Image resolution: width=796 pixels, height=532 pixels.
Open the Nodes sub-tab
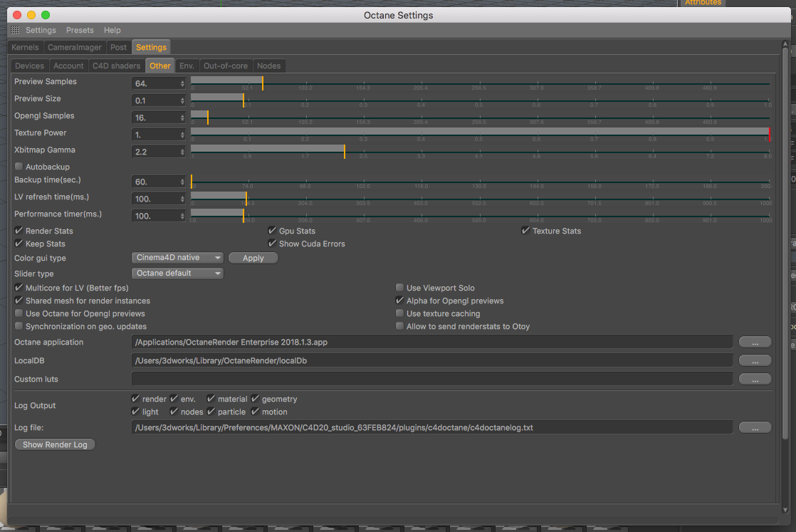pyautogui.click(x=268, y=66)
